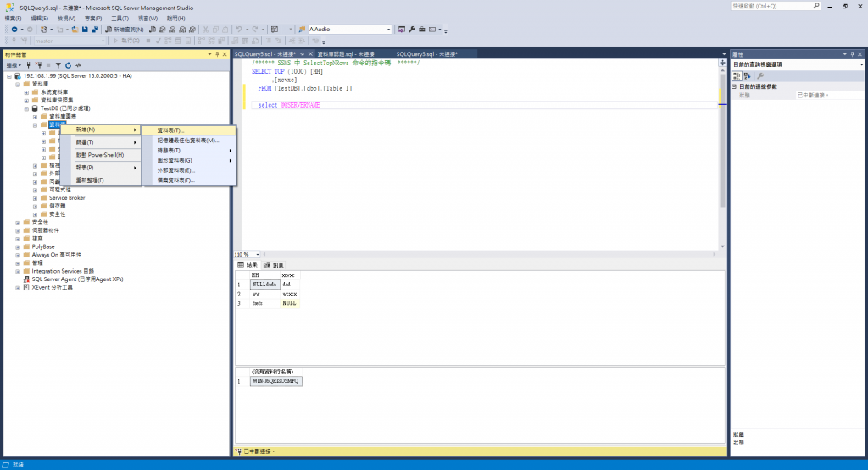Switch to the 資料庫認證.sql tab
This screenshot has height=470, width=868.
click(346, 54)
